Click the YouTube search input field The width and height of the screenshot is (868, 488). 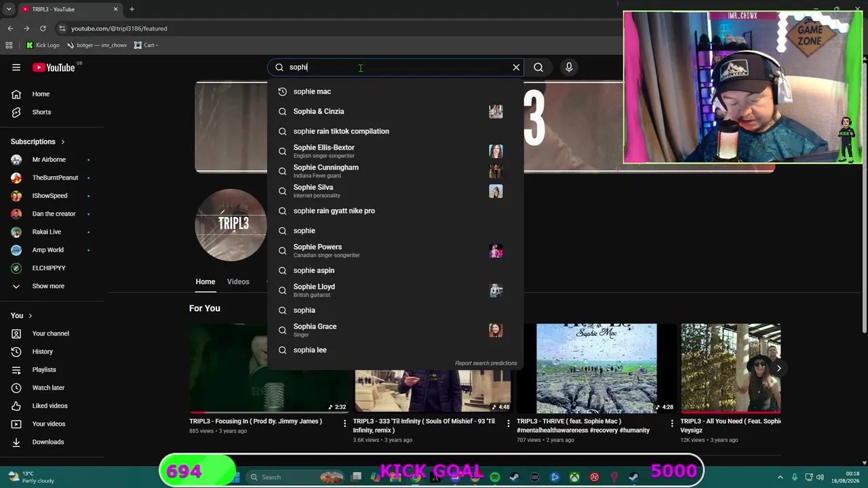[x=397, y=67]
